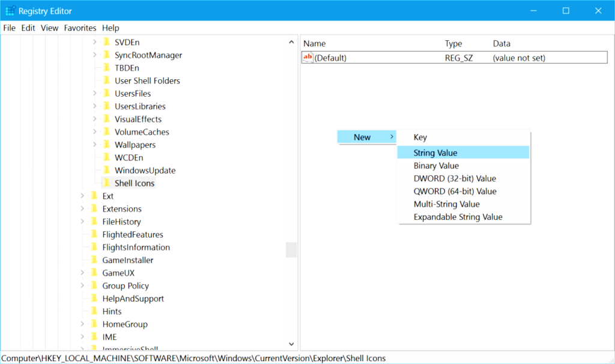The height and width of the screenshot is (364, 615).
Task: Click the User Shell Folders folder icon
Action: pyautogui.click(x=106, y=80)
